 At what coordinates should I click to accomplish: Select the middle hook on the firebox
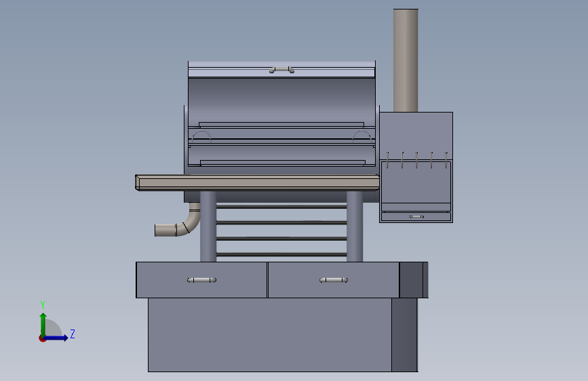pyautogui.click(x=416, y=160)
